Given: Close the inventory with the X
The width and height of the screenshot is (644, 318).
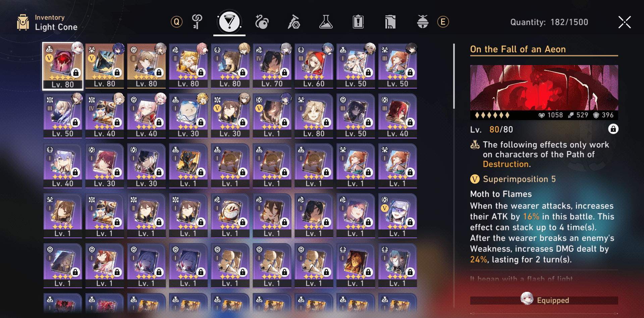Looking at the screenshot, I should coord(625,22).
